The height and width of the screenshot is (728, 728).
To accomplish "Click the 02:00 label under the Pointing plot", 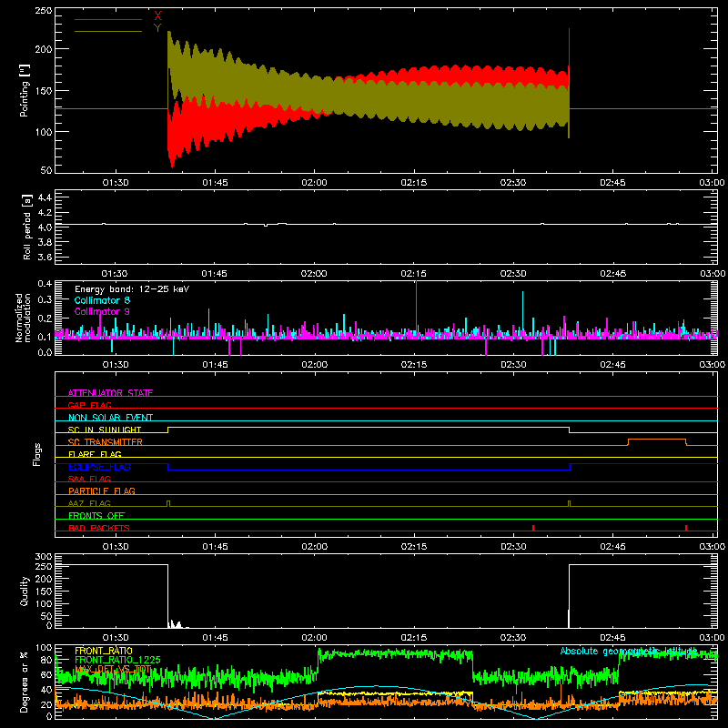I will (314, 183).
